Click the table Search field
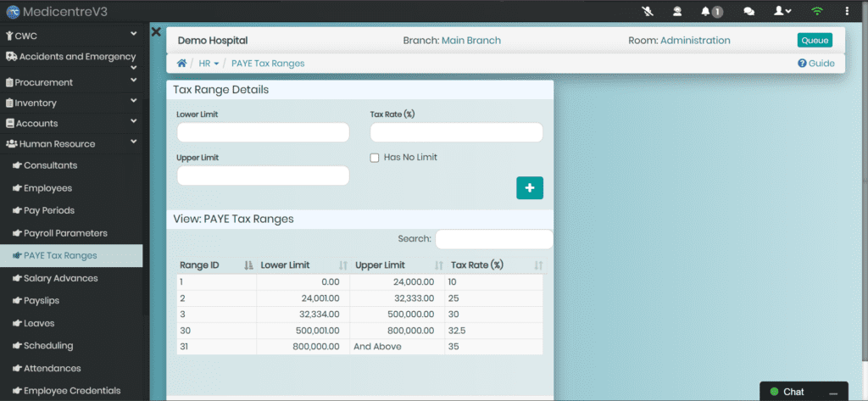Screen dimensions: 868x401 point(494,239)
